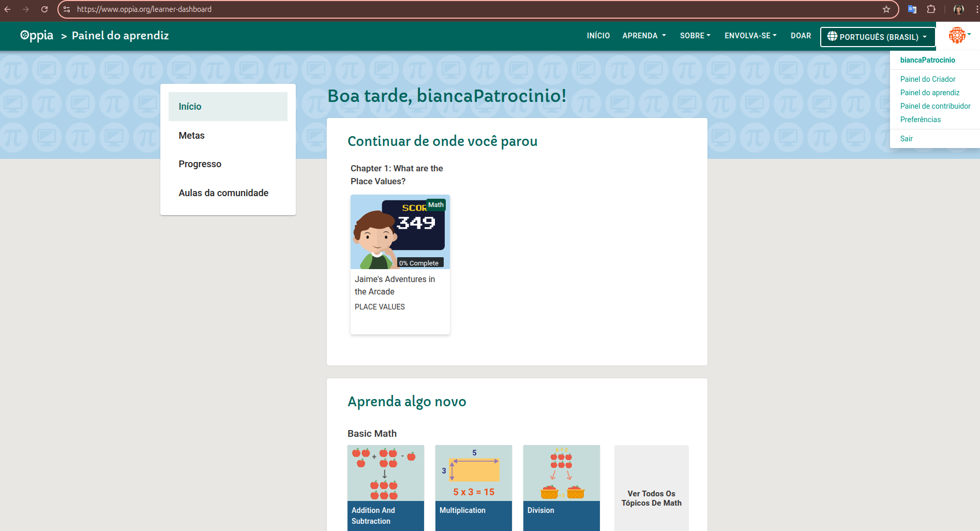Viewport: 980px width, 531px height.
Task: Click the site information icon in address bar
Action: click(67, 9)
